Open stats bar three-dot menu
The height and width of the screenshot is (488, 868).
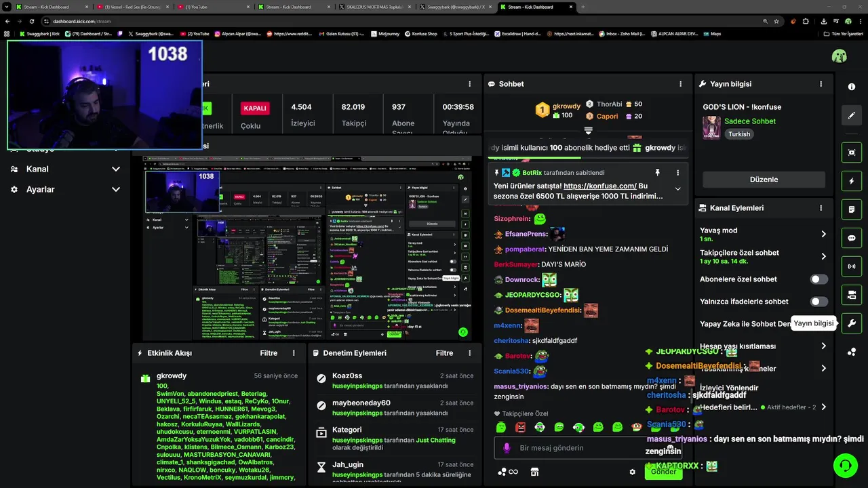pyautogui.click(x=469, y=84)
